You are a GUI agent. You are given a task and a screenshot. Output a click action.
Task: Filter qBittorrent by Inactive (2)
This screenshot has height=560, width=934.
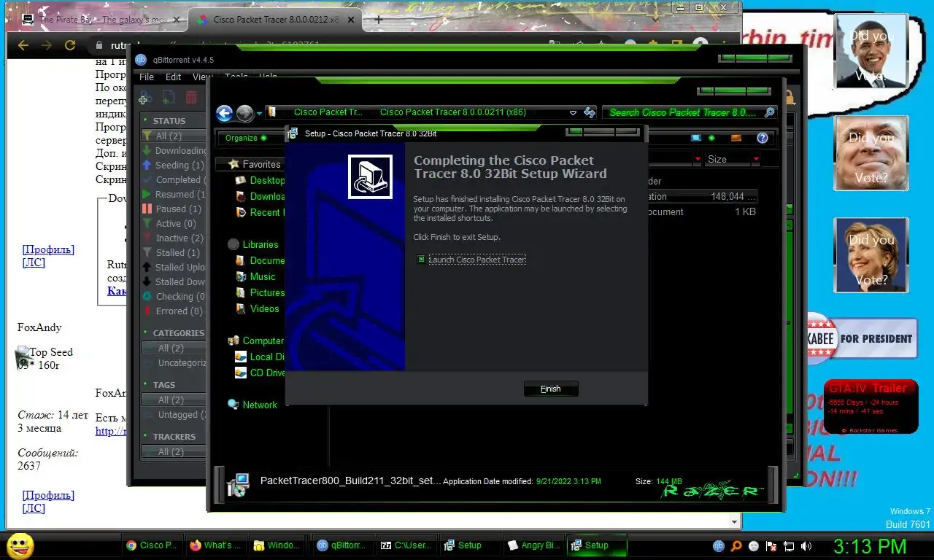[x=174, y=238]
